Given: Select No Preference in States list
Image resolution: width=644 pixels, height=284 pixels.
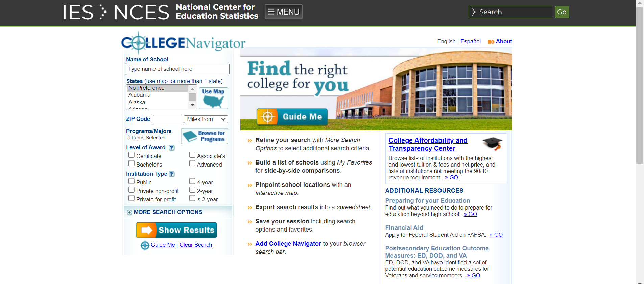Looking at the screenshot, I should pos(158,88).
